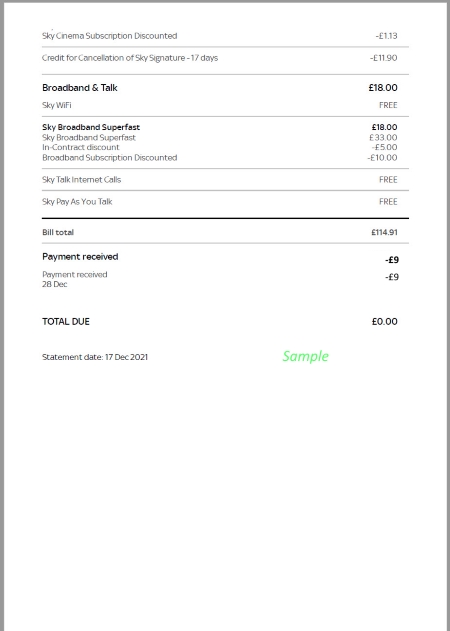Click Broadband Subscription Discounted text
The height and width of the screenshot is (631, 450).
[x=109, y=158]
